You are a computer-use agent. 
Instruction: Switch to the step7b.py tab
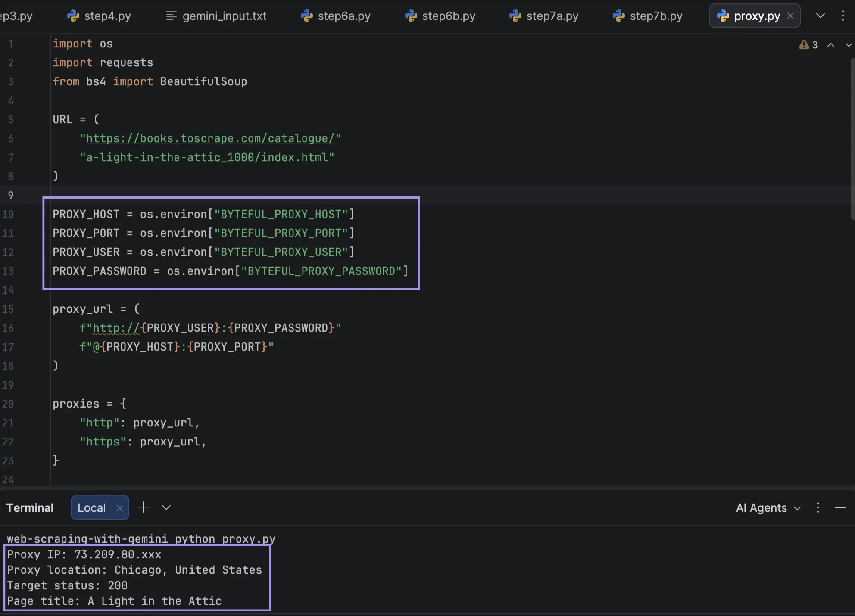tap(648, 16)
